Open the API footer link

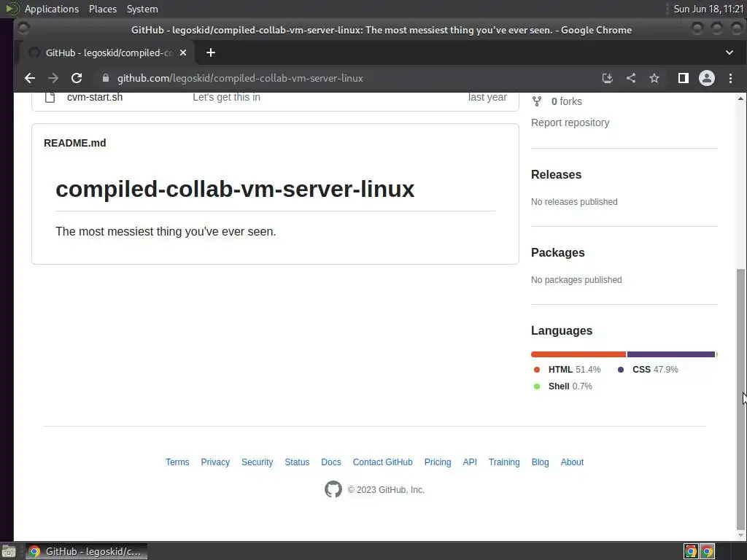tap(470, 462)
